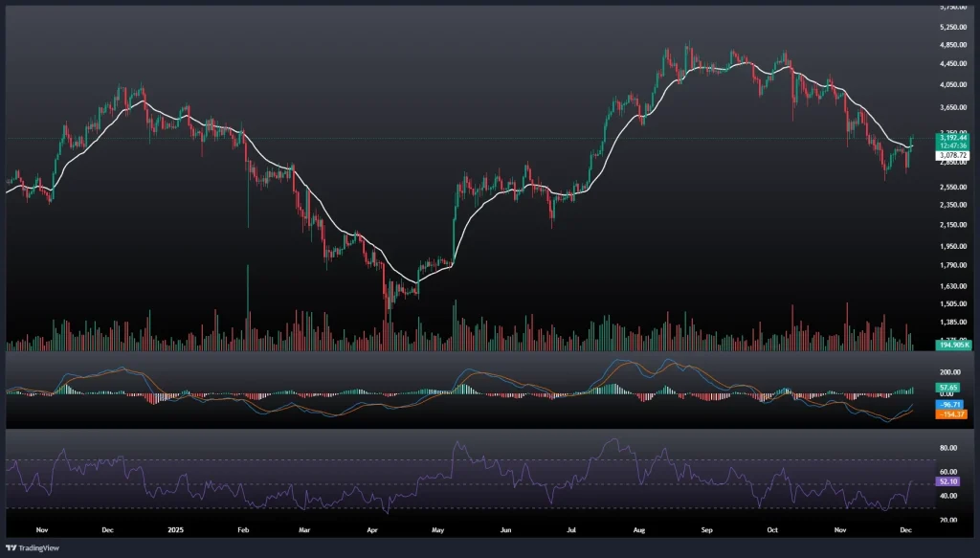Select the Feb label on time axis
Image resolution: width=980 pixels, height=558 pixels.
[243, 528]
